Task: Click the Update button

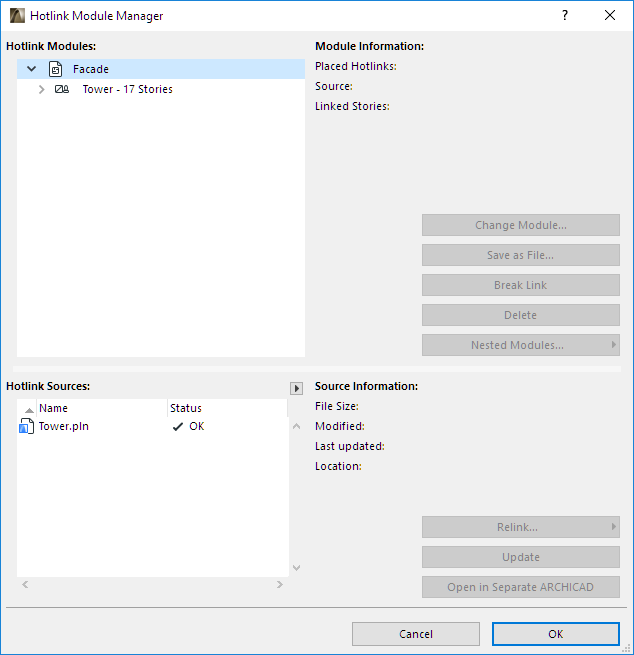Action: click(520, 557)
